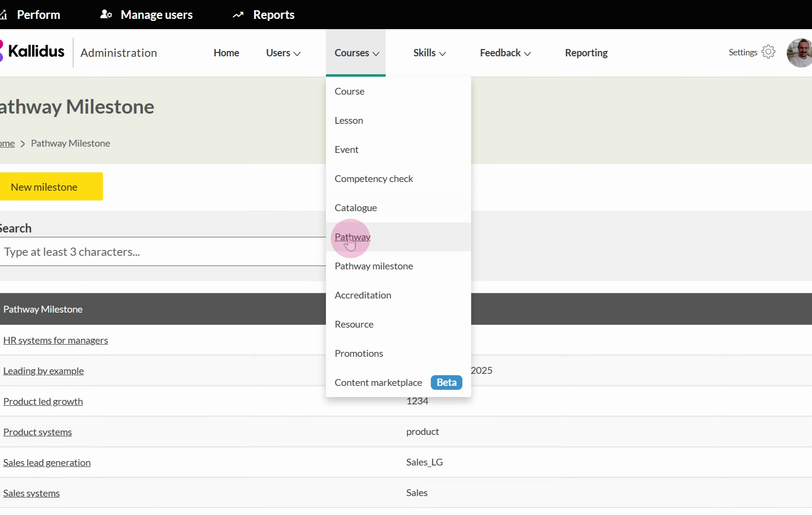Open the user profile avatar
This screenshot has width=812, height=515.
[x=800, y=53]
